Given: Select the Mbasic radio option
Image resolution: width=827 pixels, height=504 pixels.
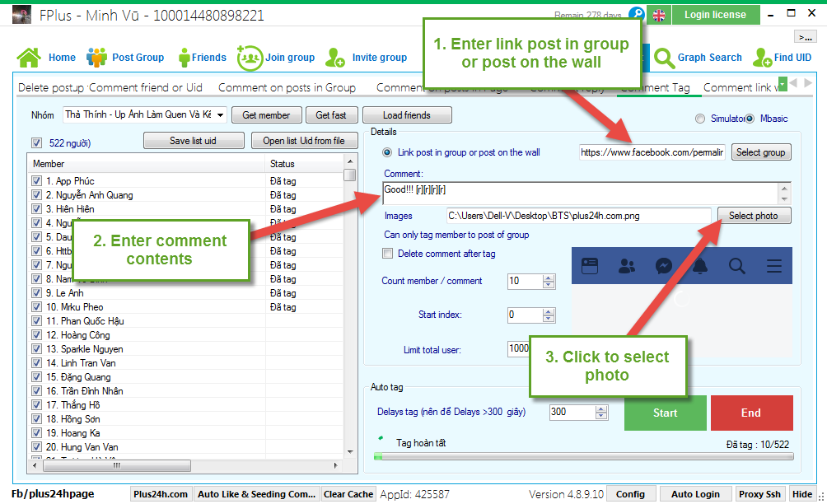Looking at the screenshot, I should 750,119.
